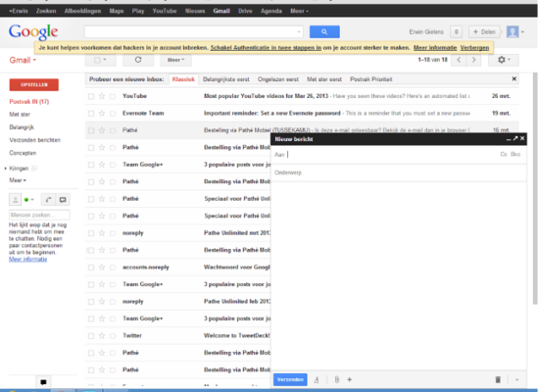Open YouTube in the top navigation bar
Image resolution: width=539 pixels, height=392 pixels.
click(x=165, y=11)
